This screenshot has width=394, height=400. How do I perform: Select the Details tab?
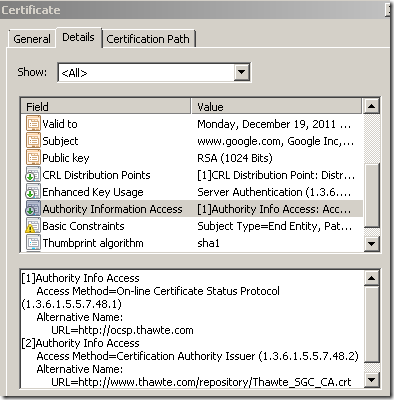[78, 37]
